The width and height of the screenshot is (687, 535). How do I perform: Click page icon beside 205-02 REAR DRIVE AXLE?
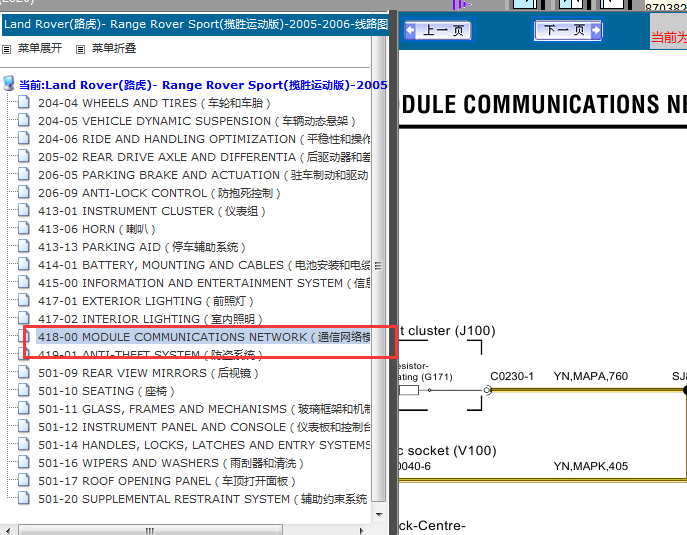tap(24, 156)
